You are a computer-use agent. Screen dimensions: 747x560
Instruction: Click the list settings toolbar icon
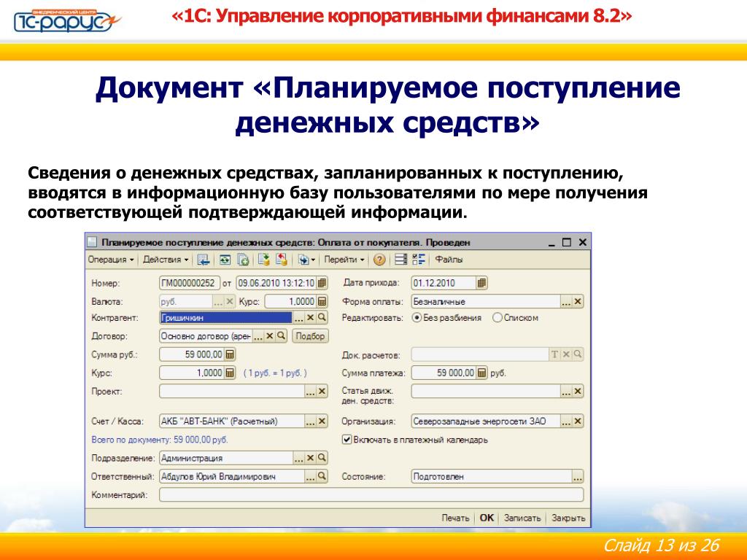[x=401, y=260]
